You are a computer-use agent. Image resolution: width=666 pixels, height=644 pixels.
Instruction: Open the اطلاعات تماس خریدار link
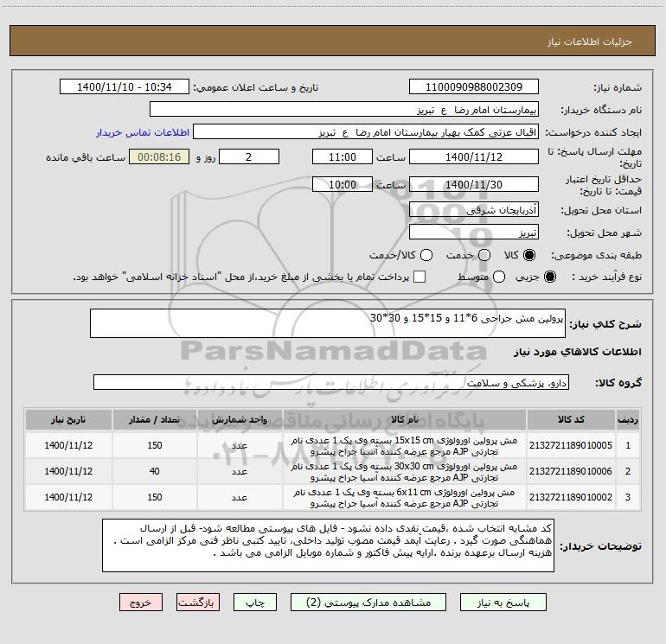(x=143, y=132)
